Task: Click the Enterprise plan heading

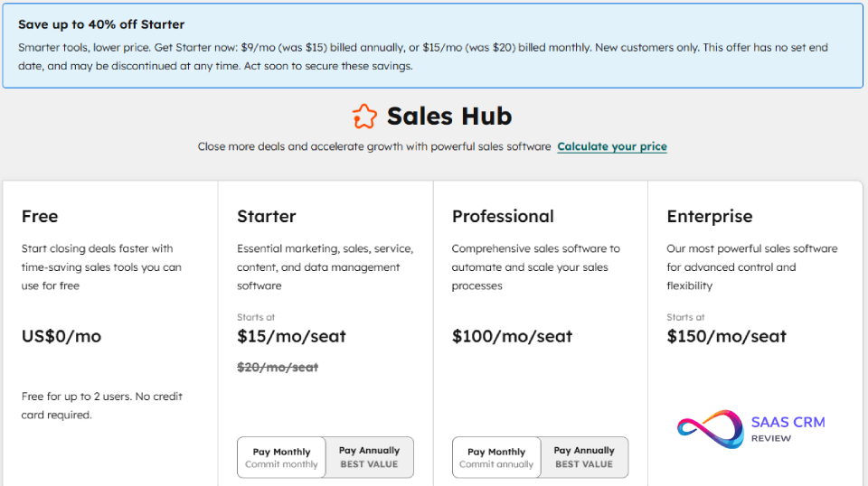Action: point(710,216)
